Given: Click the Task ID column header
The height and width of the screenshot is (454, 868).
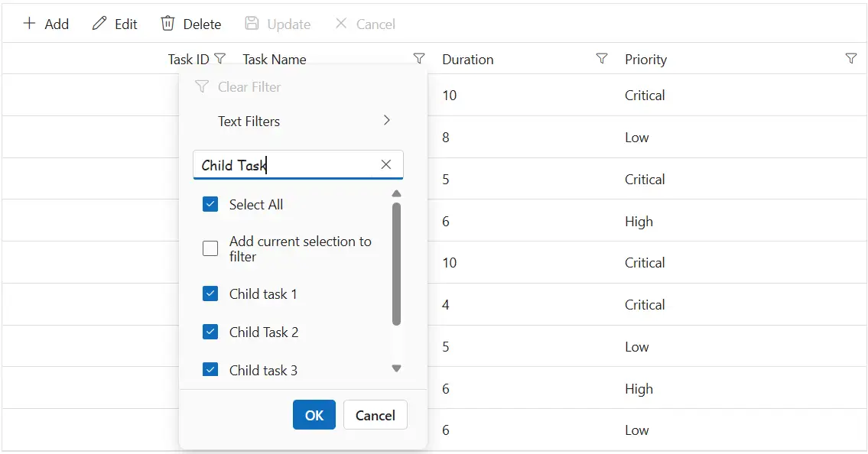Looking at the screenshot, I should [188, 59].
